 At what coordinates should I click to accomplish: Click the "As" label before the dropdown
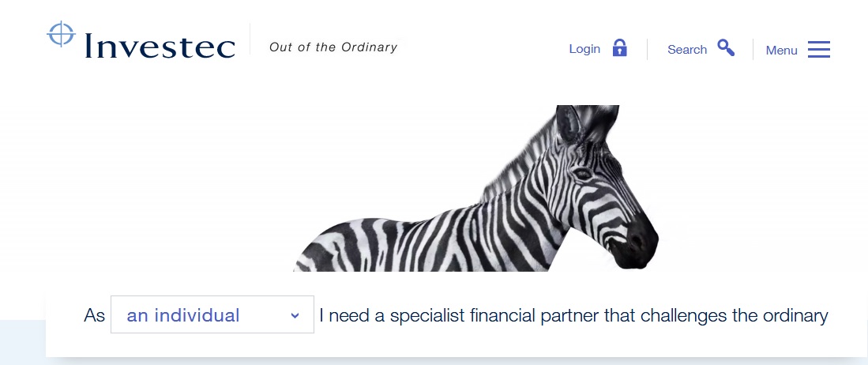(x=94, y=316)
